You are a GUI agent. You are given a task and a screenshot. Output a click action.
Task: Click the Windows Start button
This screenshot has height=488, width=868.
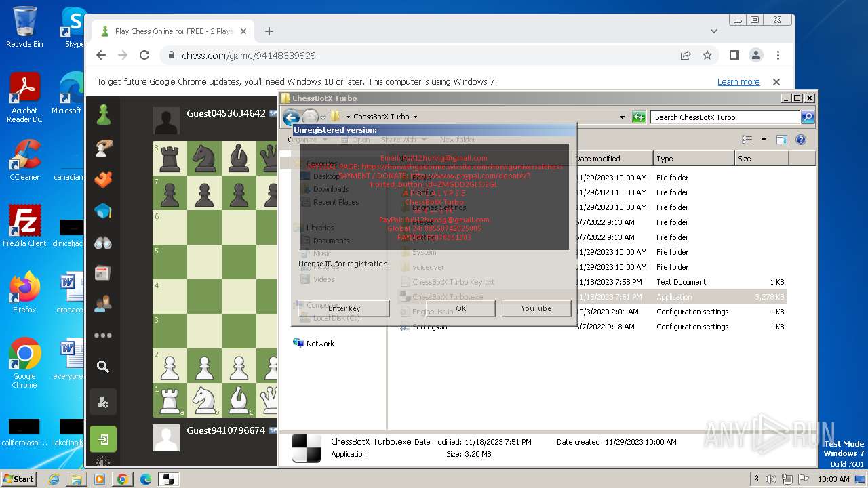19,479
